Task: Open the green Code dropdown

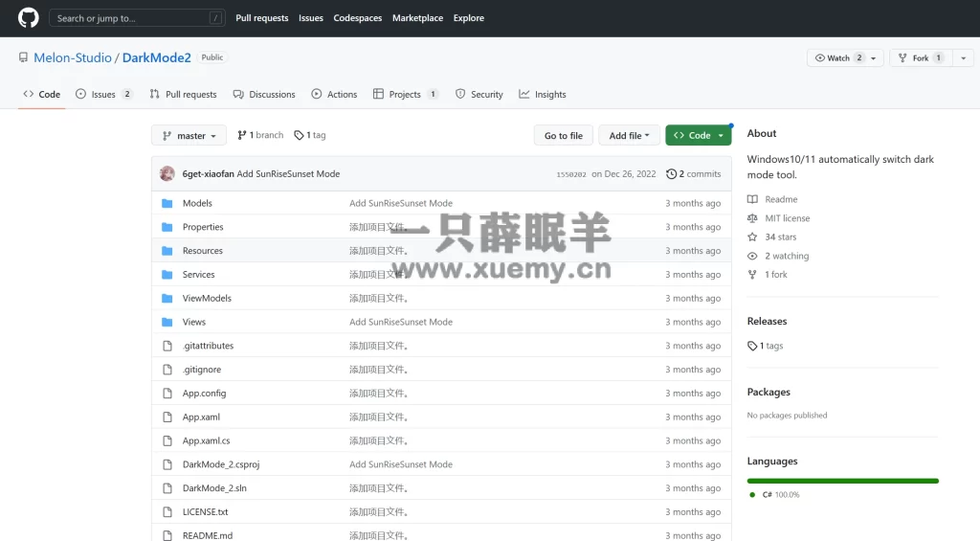Action: coord(698,136)
